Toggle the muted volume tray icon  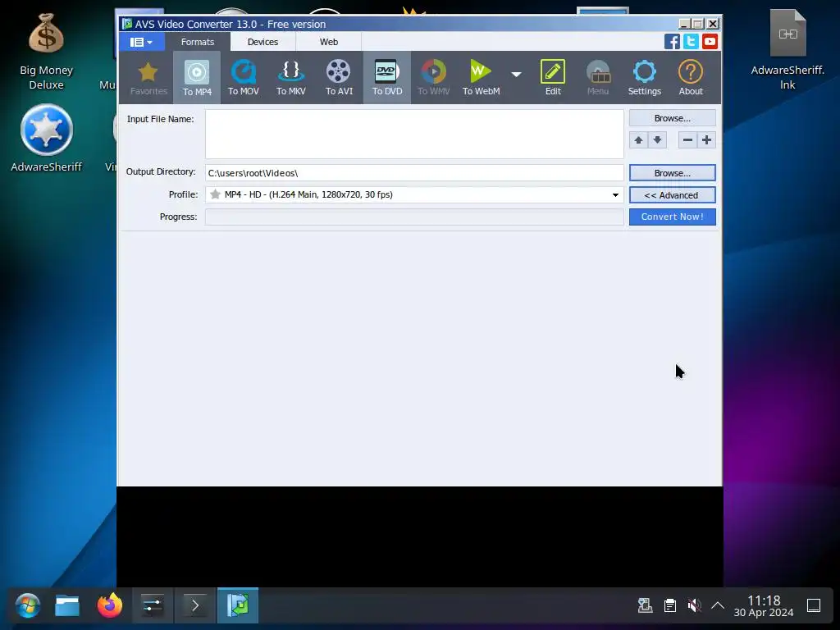tap(694, 606)
